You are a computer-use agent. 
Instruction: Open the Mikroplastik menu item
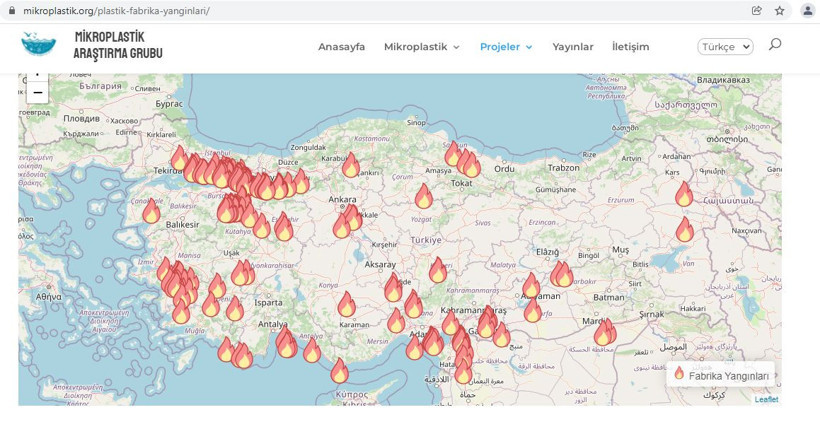[x=416, y=47]
